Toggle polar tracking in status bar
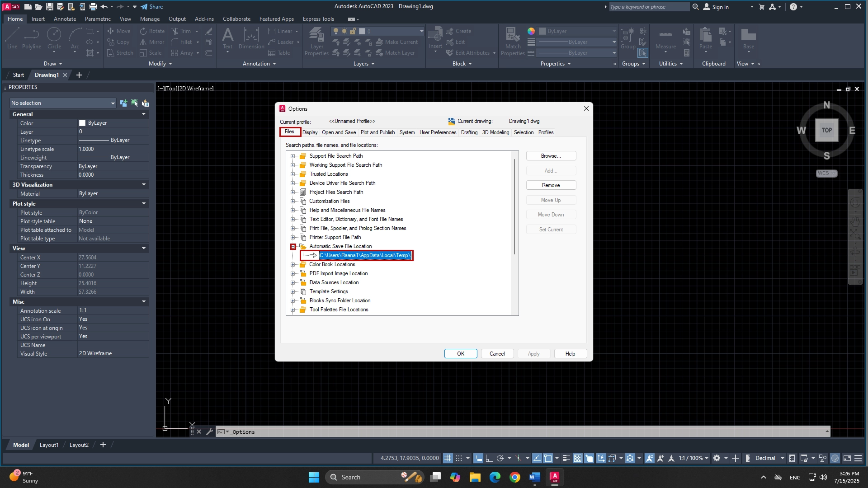Viewport: 868px width, 488px height. [x=500, y=458]
